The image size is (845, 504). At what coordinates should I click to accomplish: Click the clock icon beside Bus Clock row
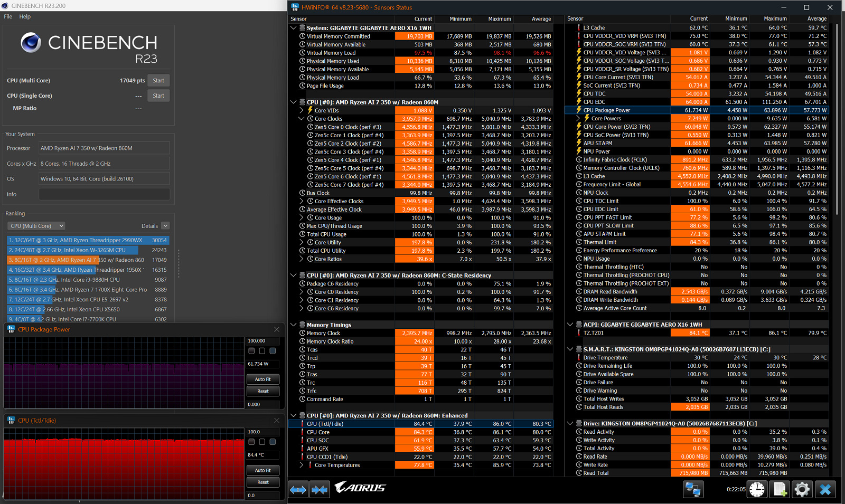pyautogui.click(x=302, y=193)
